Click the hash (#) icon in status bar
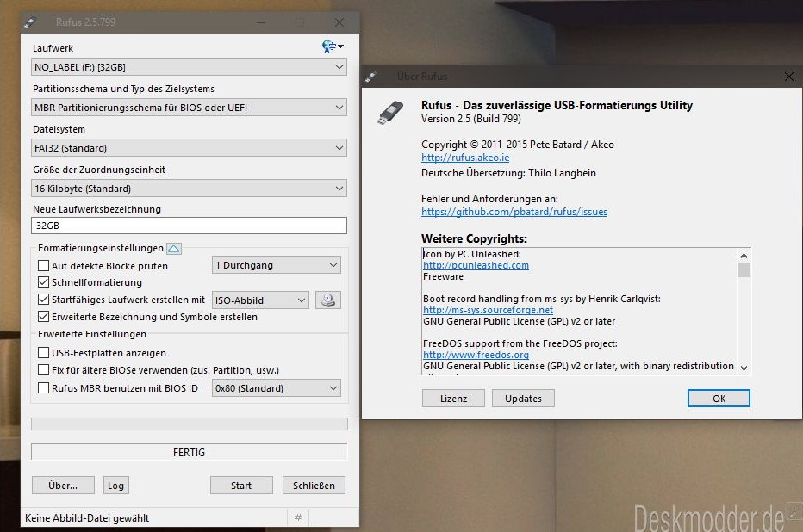This screenshot has height=532, width=803. pos(298,517)
